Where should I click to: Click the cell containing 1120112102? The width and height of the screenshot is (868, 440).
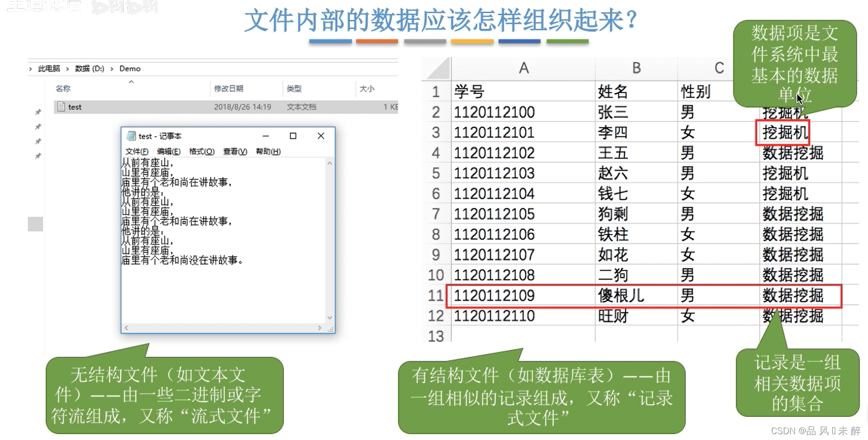tap(523, 153)
